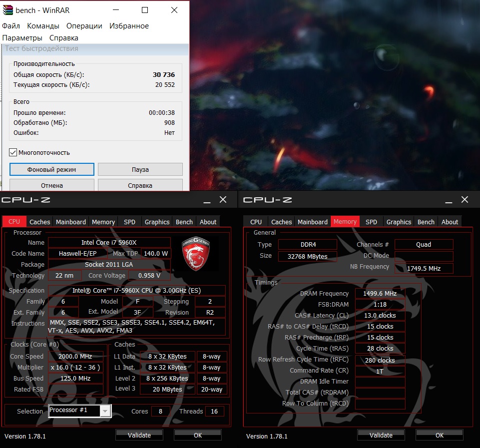Click the Фоновый режим button

click(x=52, y=169)
